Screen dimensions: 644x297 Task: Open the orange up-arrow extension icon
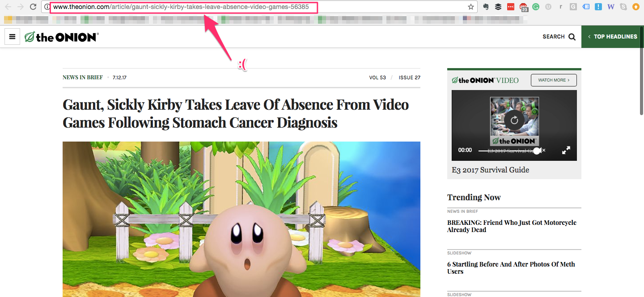[636, 7]
